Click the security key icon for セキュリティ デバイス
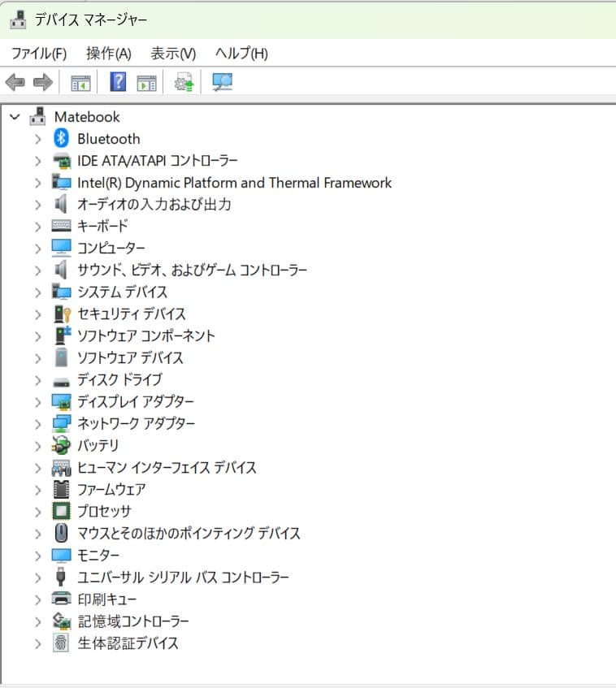 point(62,314)
